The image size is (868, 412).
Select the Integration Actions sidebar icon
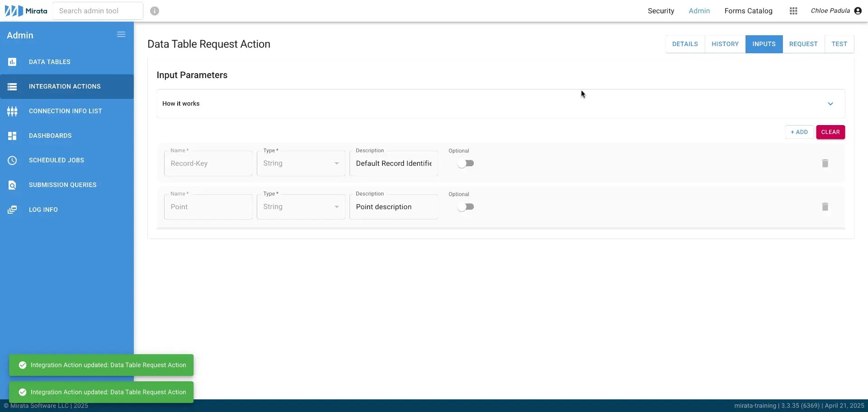point(12,86)
